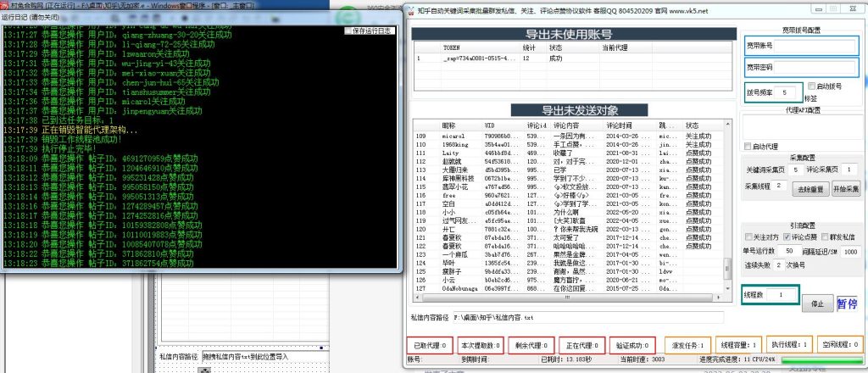
Task: Select row 113 大雁归来
Action: 569,170
